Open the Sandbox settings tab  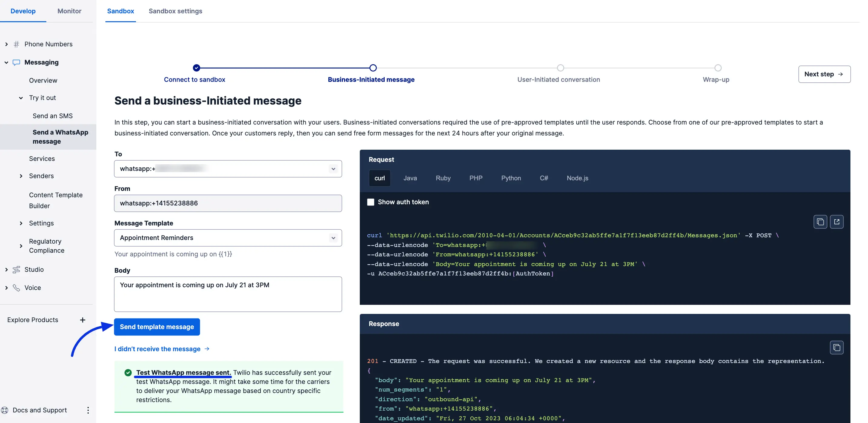click(x=176, y=11)
